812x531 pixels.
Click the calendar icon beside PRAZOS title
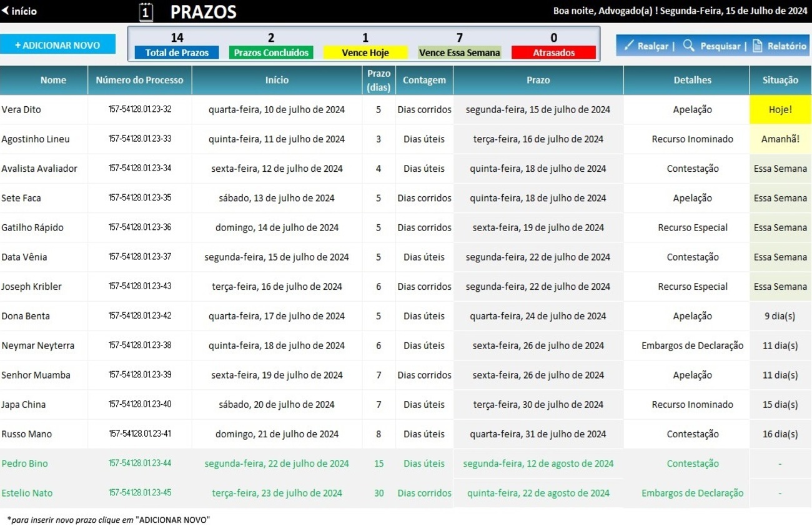click(x=146, y=12)
